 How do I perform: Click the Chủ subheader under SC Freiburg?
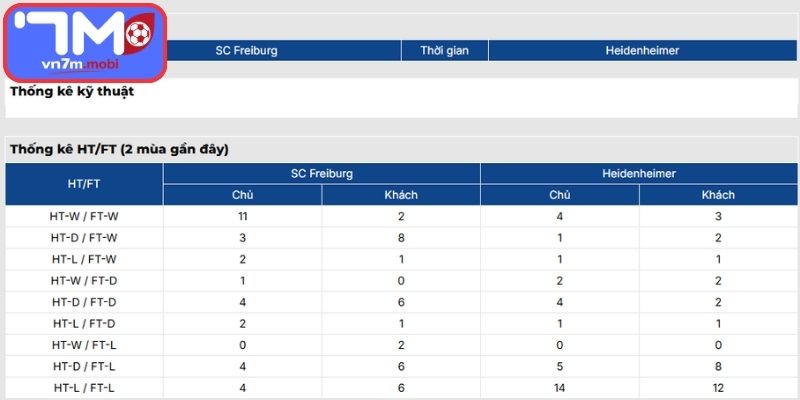[x=242, y=195]
